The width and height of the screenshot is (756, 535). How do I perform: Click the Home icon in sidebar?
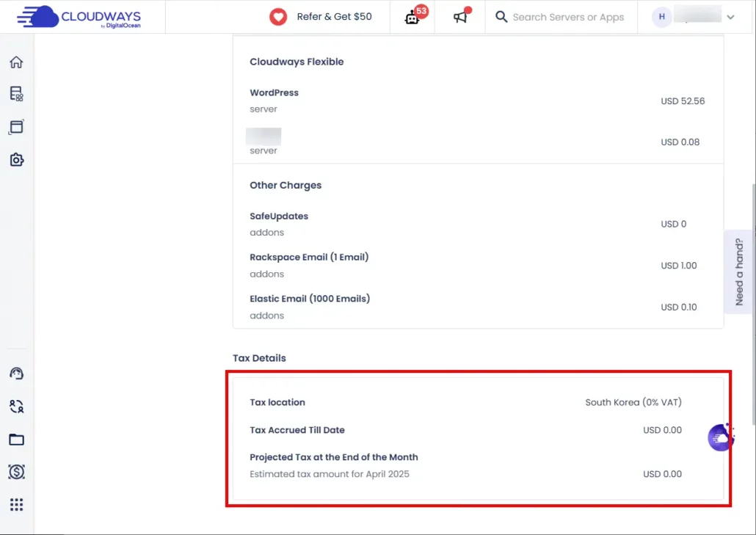(16, 62)
